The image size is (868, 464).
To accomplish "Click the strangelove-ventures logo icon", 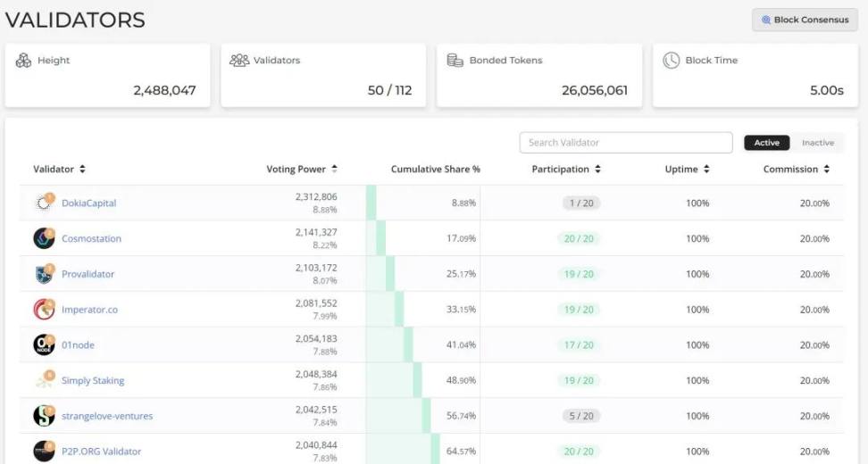I will coord(44,416).
